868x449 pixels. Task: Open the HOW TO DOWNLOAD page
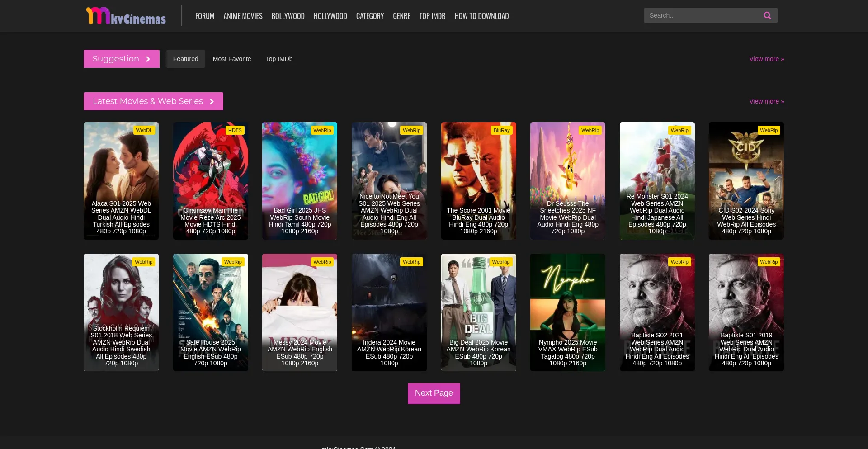481,15
